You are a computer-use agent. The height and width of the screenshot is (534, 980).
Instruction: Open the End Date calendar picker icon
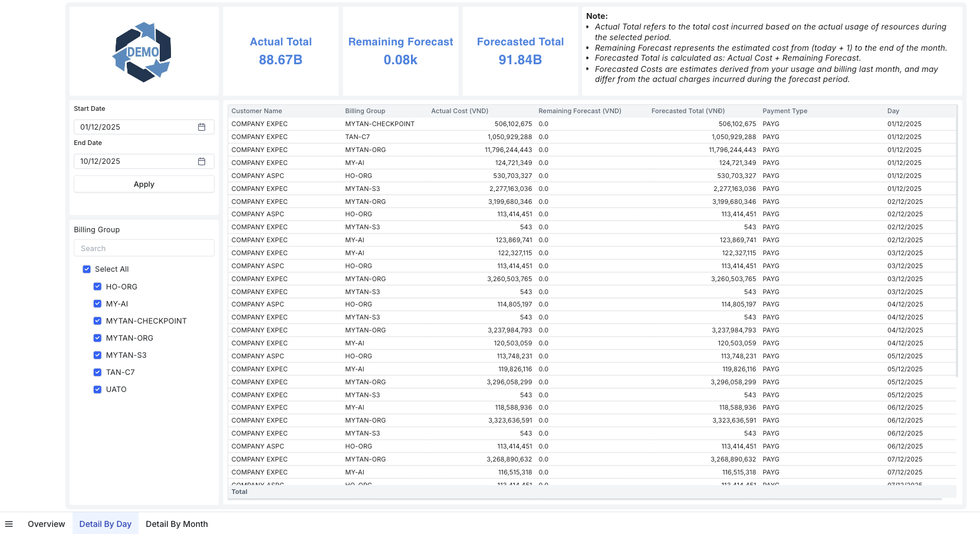(x=201, y=161)
